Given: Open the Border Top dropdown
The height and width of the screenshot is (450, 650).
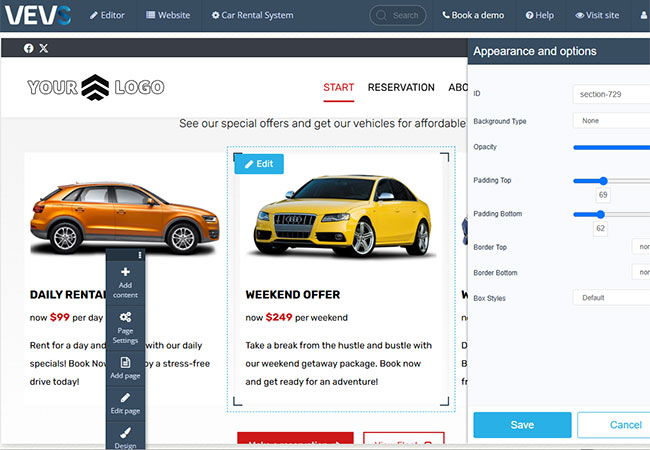Looking at the screenshot, I should point(641,247).
